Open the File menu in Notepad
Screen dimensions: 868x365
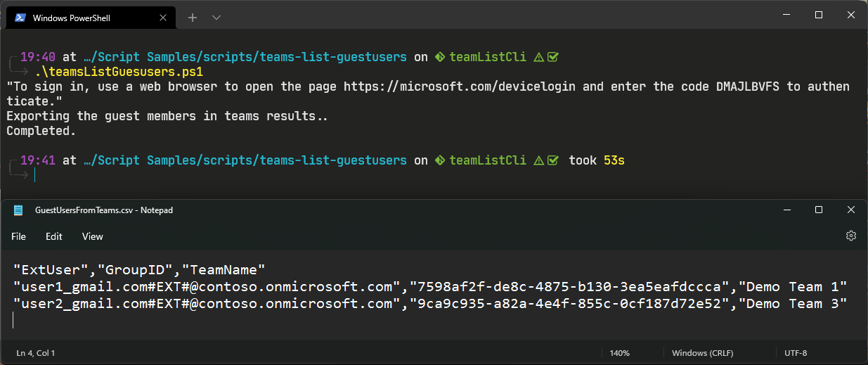[18, 236]
